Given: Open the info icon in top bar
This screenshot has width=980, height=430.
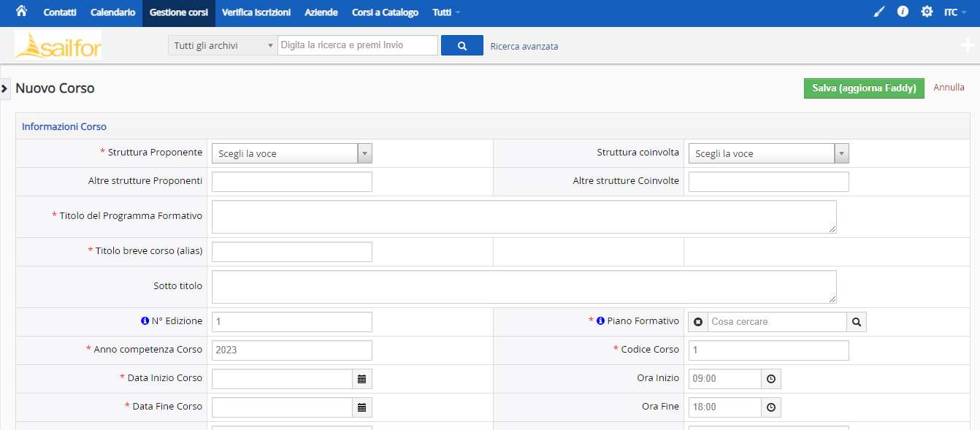Looking at the screenshot, I should (x=903, y=12).
